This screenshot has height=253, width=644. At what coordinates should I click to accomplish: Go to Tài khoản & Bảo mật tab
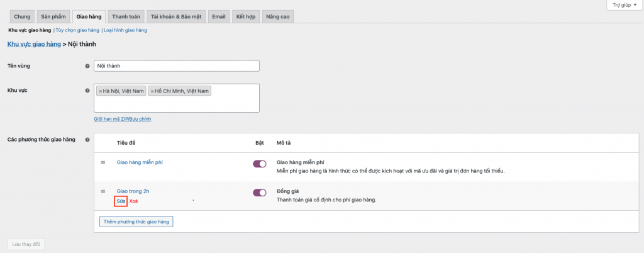point(176,16)
